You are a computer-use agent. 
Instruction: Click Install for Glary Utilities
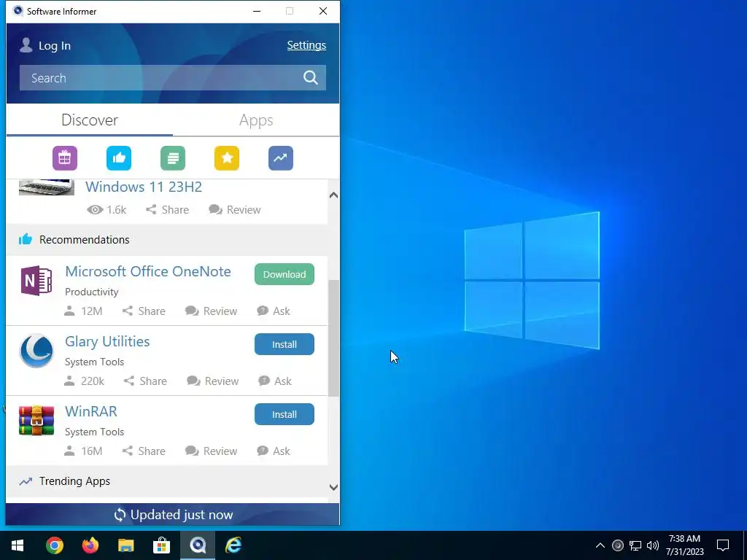click(285, 344)
